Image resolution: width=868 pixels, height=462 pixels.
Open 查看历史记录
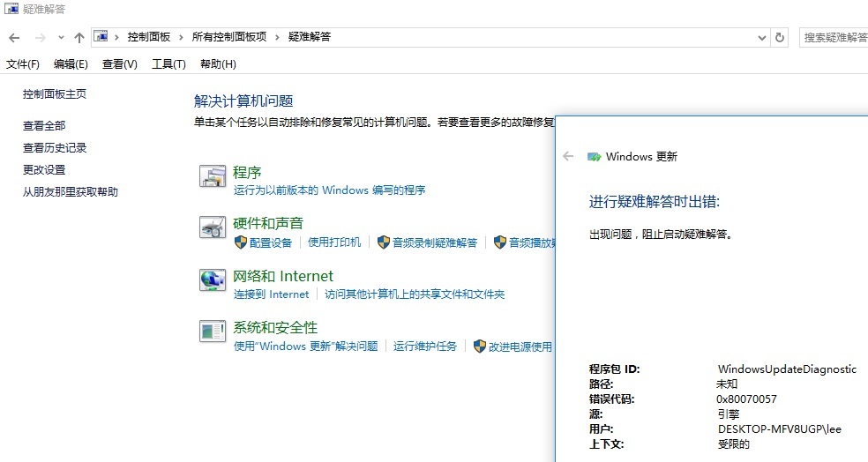(55, 148)
